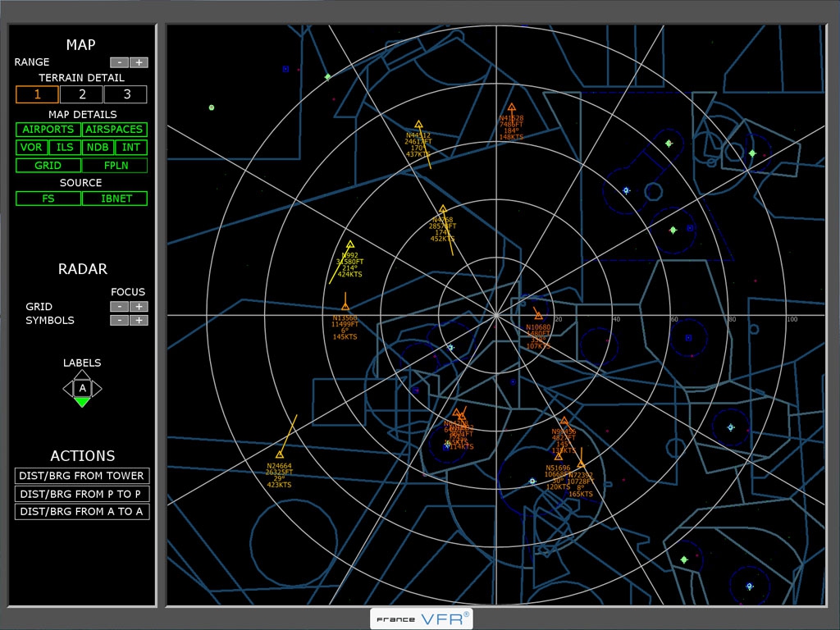
Task: Click the labels center A box
Action: pos(82,388)
